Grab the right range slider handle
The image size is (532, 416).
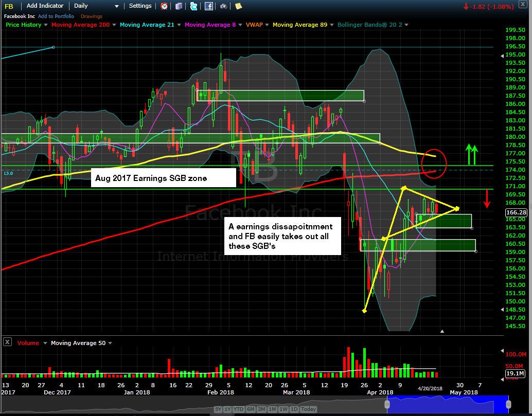[508, 404]
